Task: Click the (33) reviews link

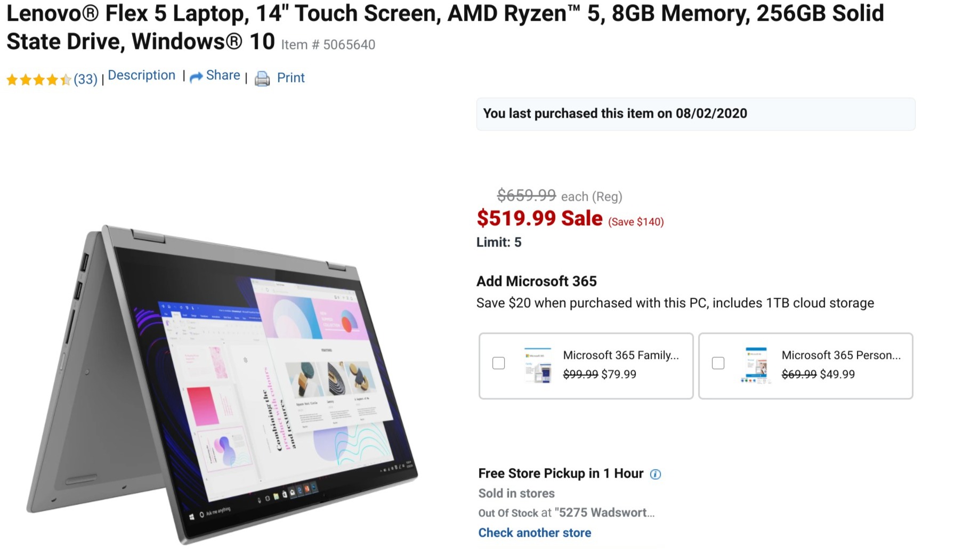Action: pos(86,79)
